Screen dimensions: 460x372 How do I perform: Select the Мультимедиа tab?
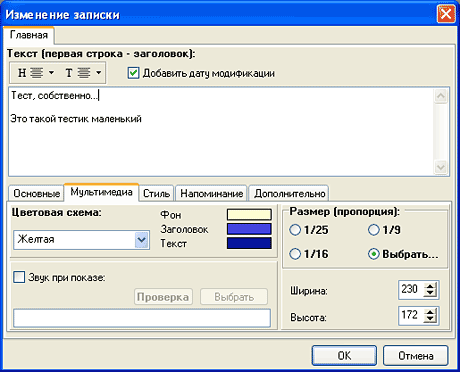point(101,192)
